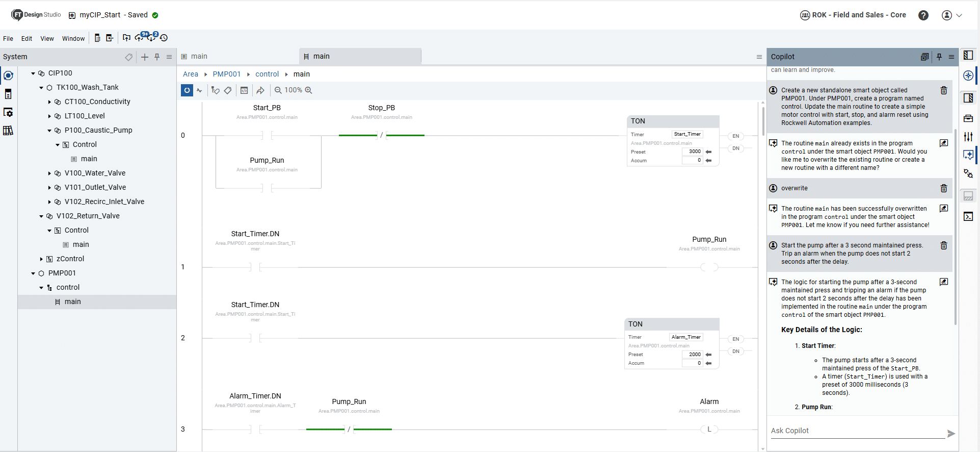Toggle pin on the System panel
The image size is (980, 452).
157,57
